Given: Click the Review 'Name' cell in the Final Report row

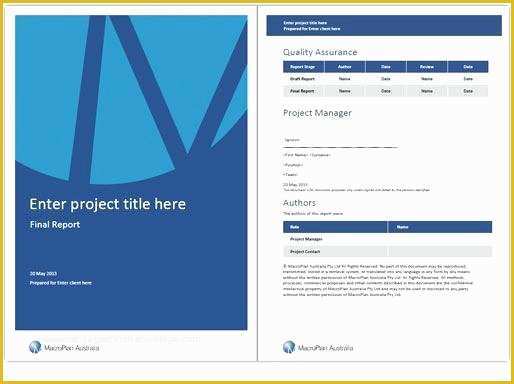Looking at the screenshot, I should pos(427,91).
